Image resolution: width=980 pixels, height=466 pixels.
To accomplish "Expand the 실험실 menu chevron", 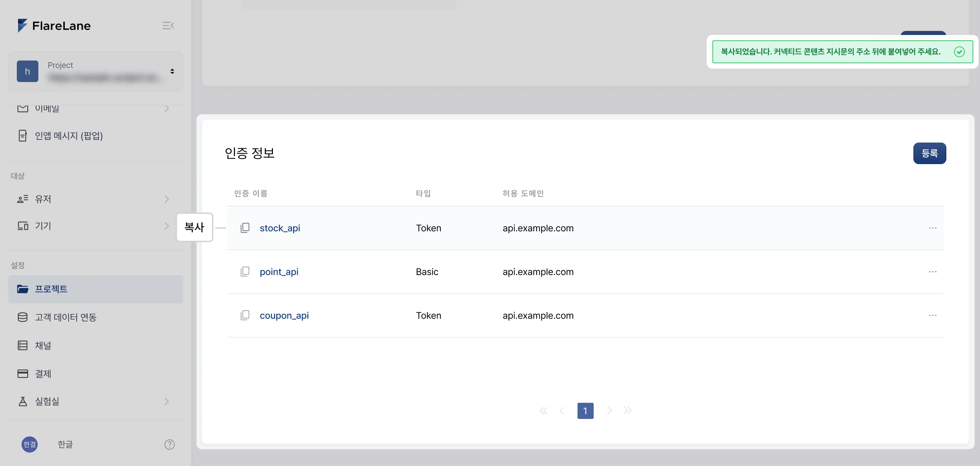I will click(167, 401).
